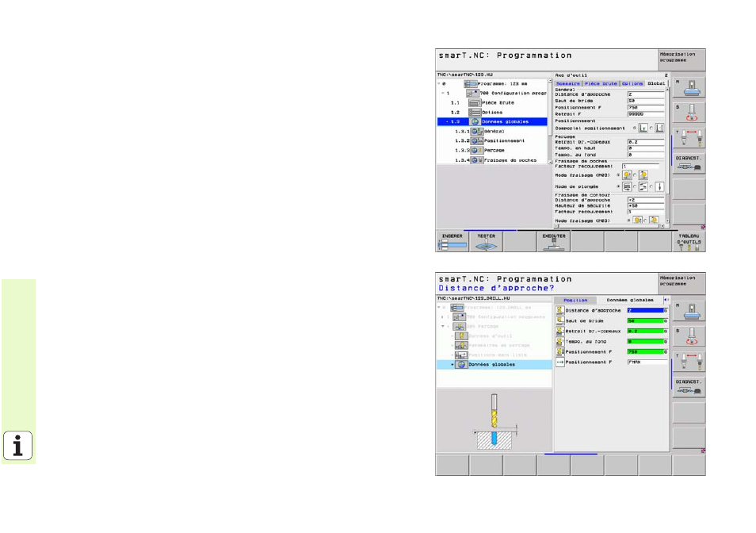756x533 pixels.
Task: Click the Pièce brute tree row icon
Action: point(475,103)
